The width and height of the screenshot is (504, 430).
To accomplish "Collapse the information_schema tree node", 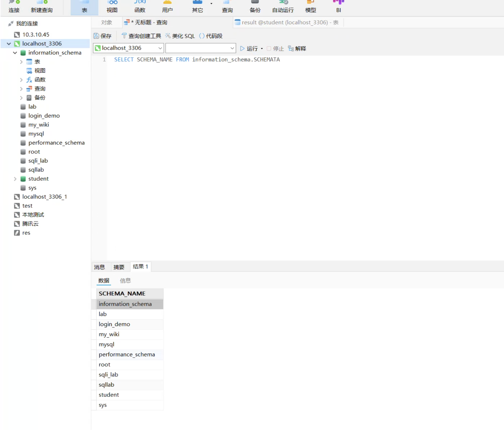I will pyautogui.click(x=15, y=53).
